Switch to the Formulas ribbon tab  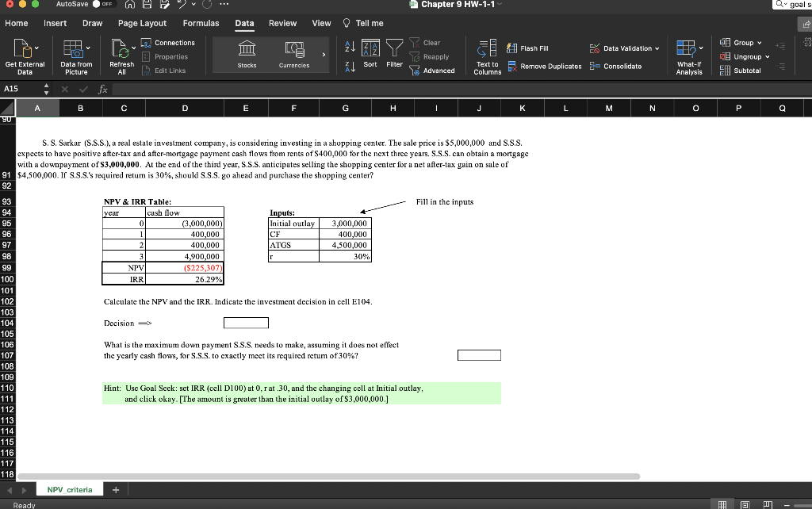201,24
